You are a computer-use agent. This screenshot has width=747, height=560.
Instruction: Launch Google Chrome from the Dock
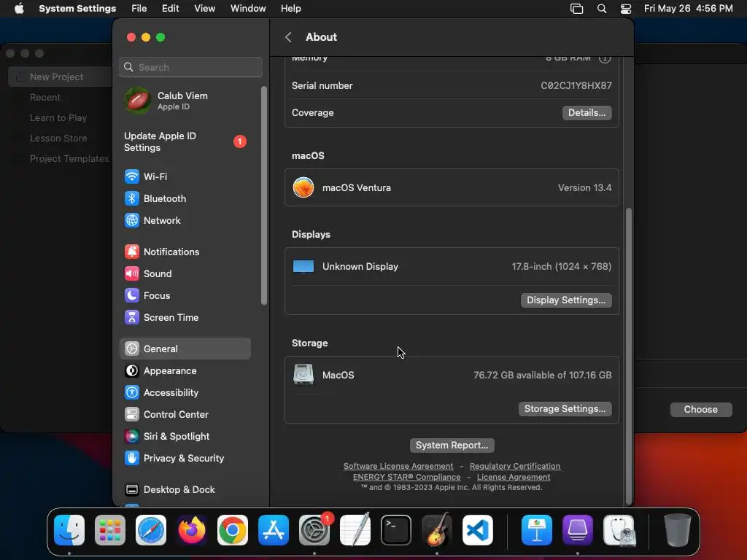tap(233, 530)
